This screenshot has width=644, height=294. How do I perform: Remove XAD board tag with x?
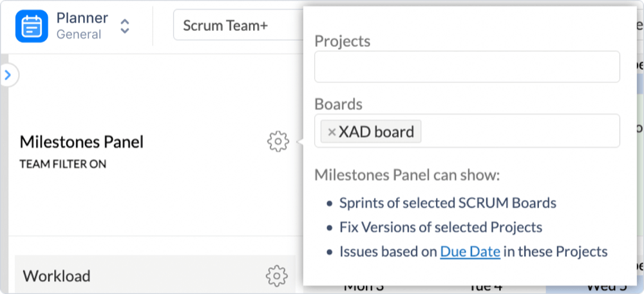(x=332, y=133)
